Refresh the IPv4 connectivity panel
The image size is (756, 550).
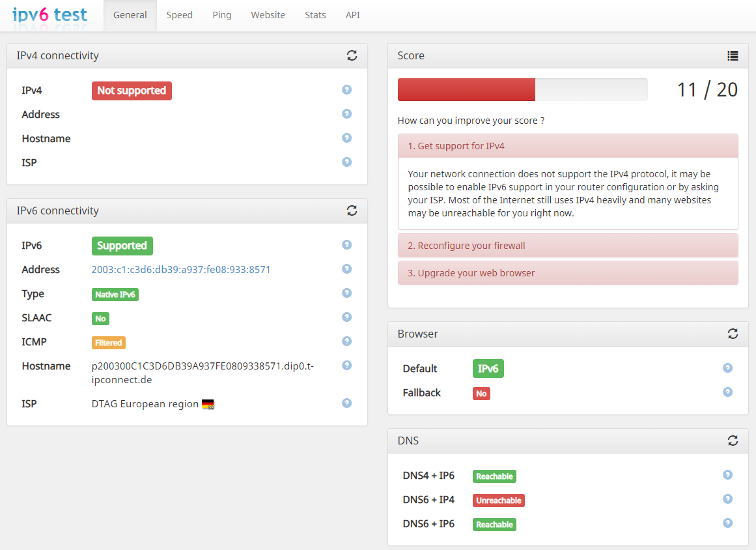[352, 55]
